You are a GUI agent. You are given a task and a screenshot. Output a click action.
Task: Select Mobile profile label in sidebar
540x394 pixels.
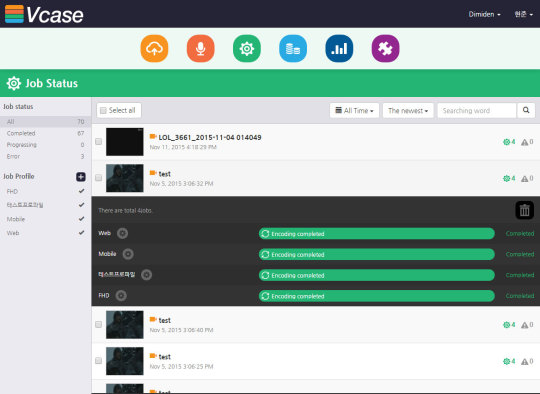(x=16, y=219)
